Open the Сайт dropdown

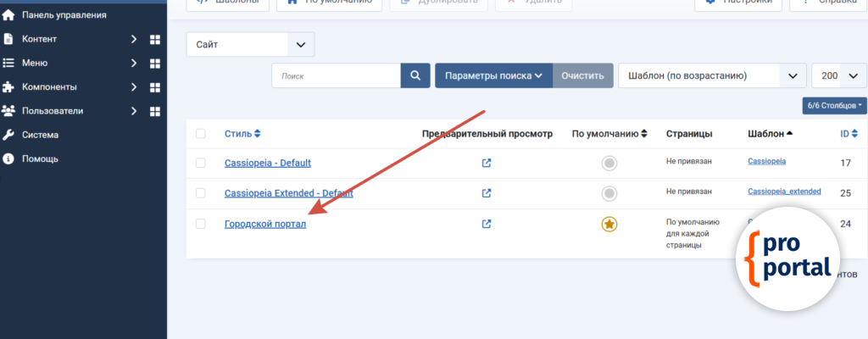tap(250, 44)
